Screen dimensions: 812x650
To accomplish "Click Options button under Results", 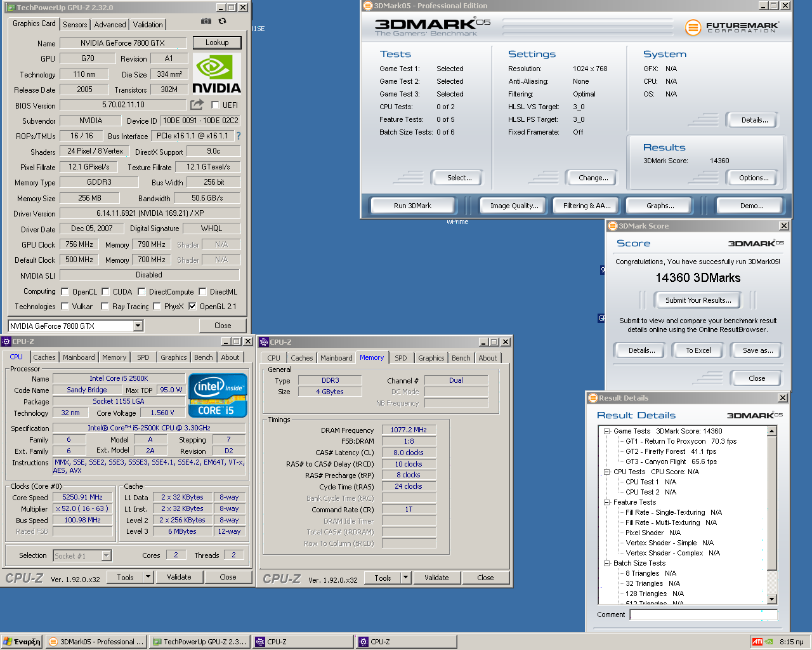I will [x=754, y=178].
